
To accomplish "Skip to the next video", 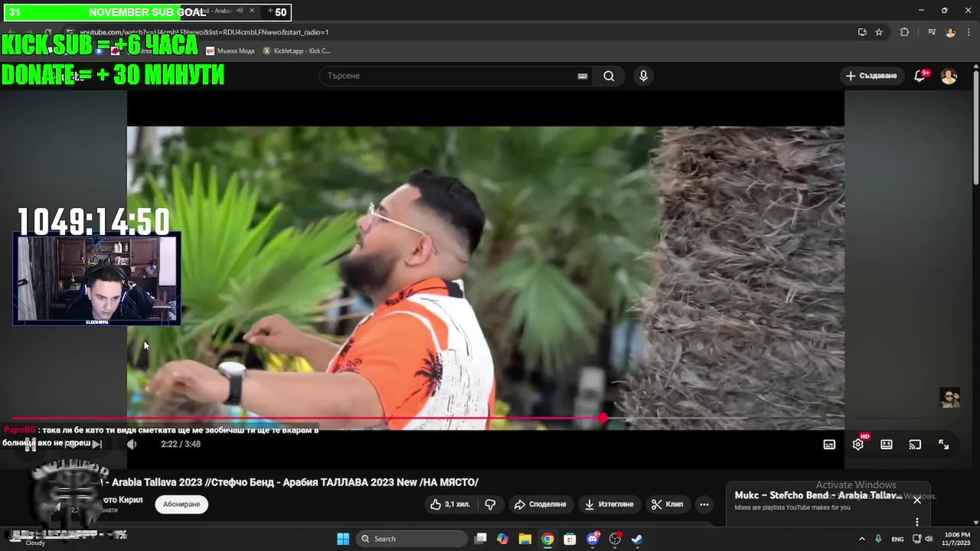I will pos(97,444).
